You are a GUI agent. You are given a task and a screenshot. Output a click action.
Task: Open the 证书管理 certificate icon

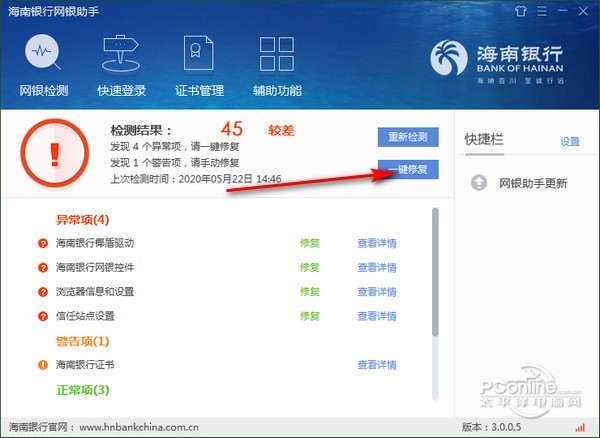(x=198, y=53)
